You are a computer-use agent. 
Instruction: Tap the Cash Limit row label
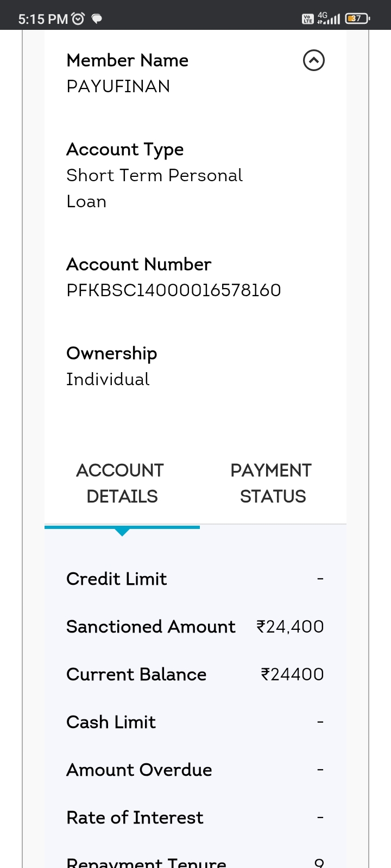(111, 722)
